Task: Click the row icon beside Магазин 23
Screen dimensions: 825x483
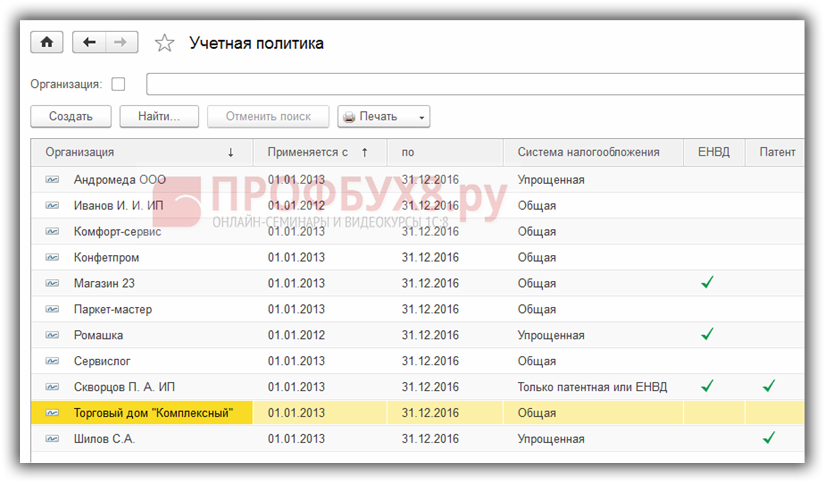Action: 52,283
